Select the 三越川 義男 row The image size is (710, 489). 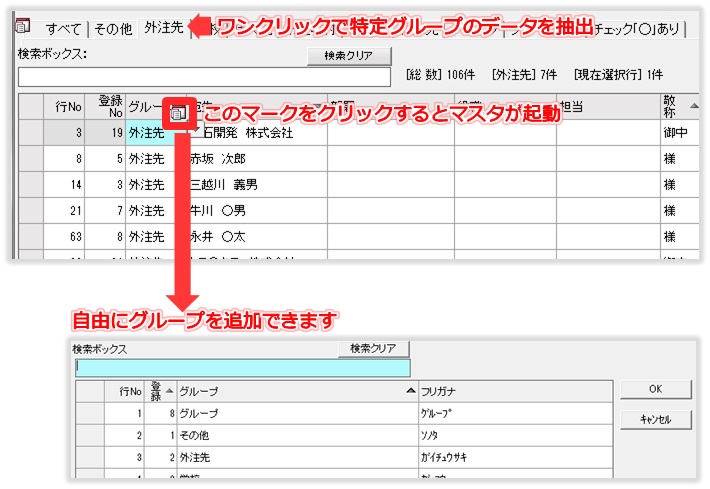pos(230,185)
